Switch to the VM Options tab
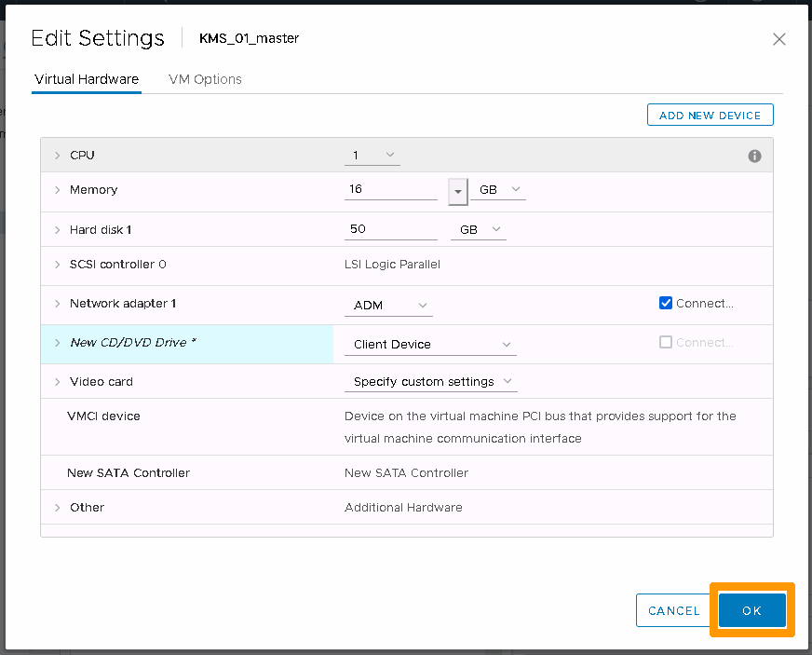Viewport: 812px width, 655px height. [x=205, y=79]
